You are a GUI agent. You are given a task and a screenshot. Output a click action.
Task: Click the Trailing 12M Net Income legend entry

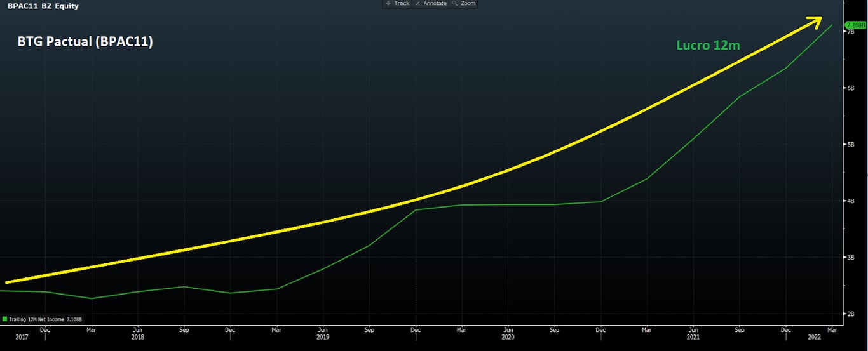(x=43, y=319)
